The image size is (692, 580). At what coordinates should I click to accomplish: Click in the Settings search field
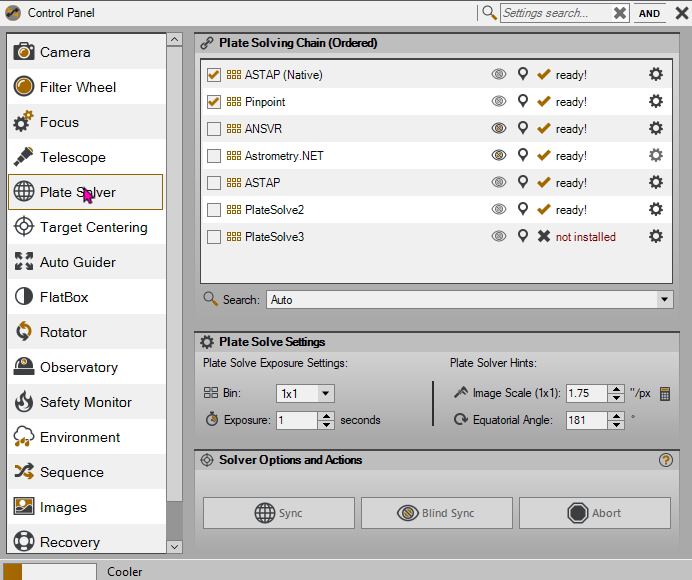point(557,13)
